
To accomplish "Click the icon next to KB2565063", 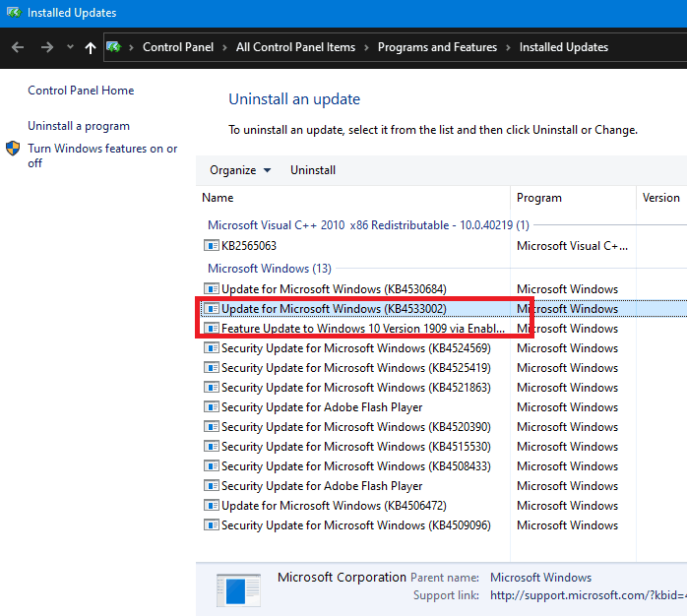I will 212,245.
